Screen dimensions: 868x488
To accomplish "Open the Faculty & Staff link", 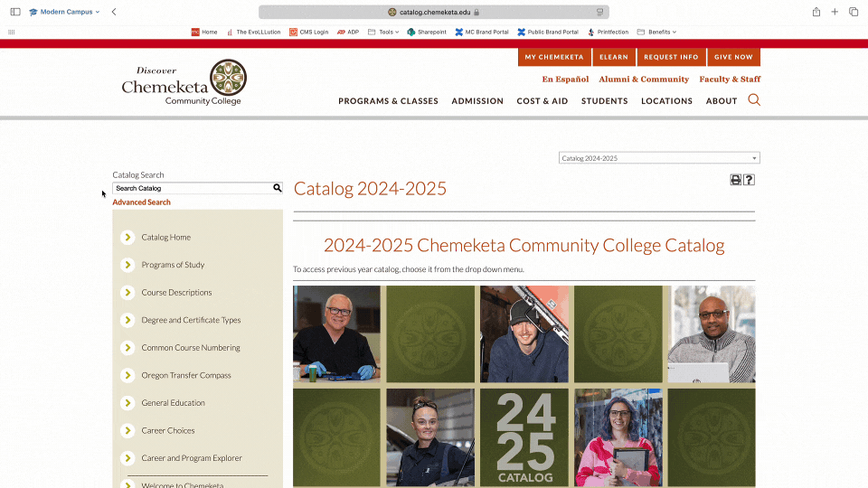I will click(x=730, y=80).
